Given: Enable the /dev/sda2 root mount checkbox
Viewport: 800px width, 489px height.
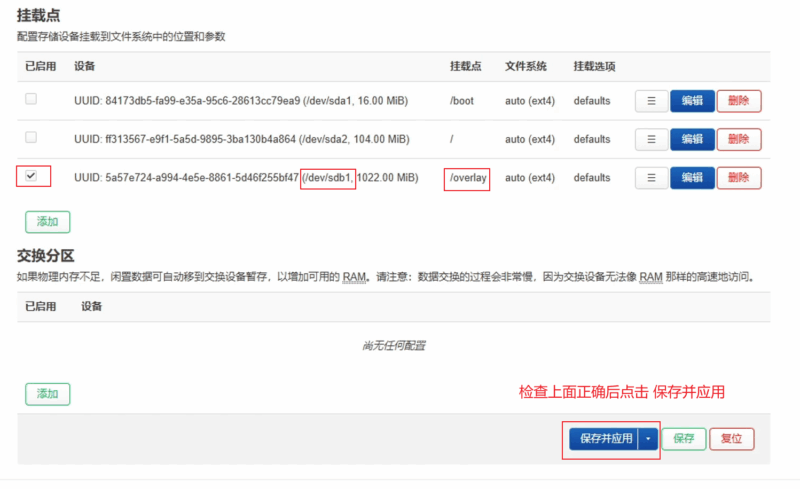Looking at the screenshot, I should click(x=31, y=137).
